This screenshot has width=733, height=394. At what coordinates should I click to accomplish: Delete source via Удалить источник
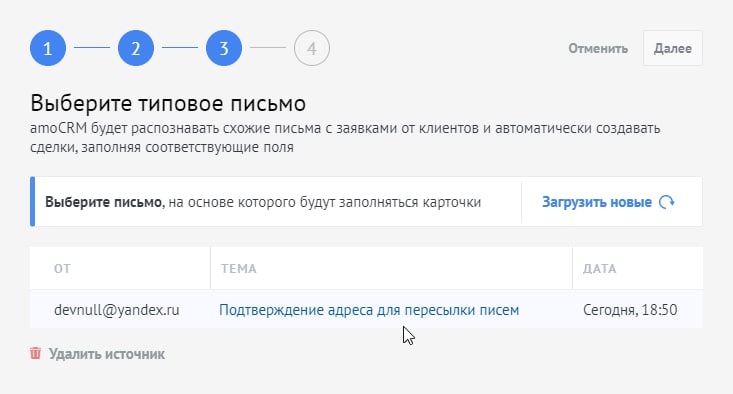pyautogui.click(x=107, y=354)
